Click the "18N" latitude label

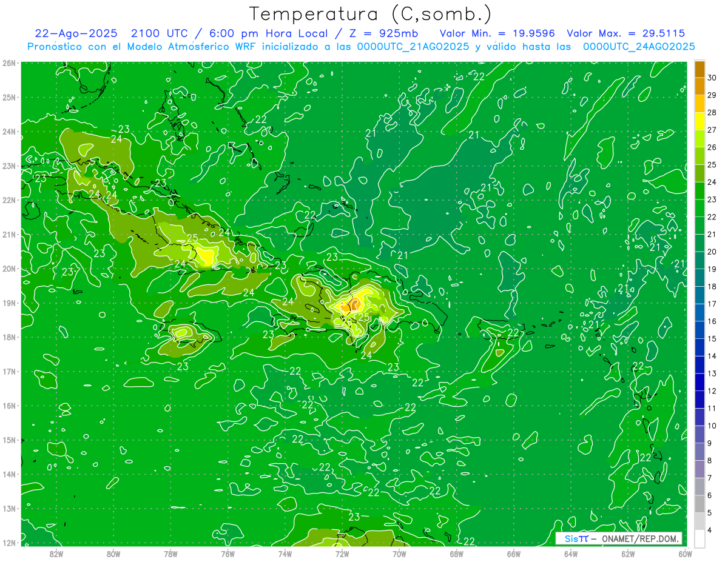tap(9, 337)
